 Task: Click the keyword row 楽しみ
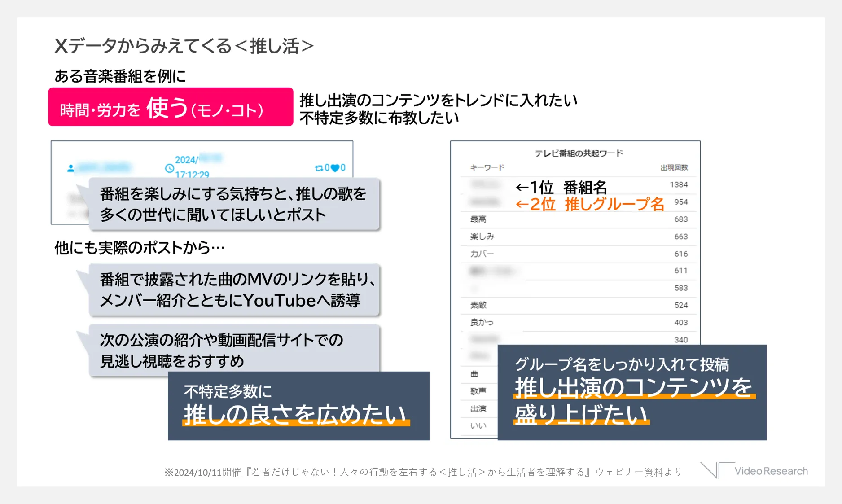coord(579,237)
